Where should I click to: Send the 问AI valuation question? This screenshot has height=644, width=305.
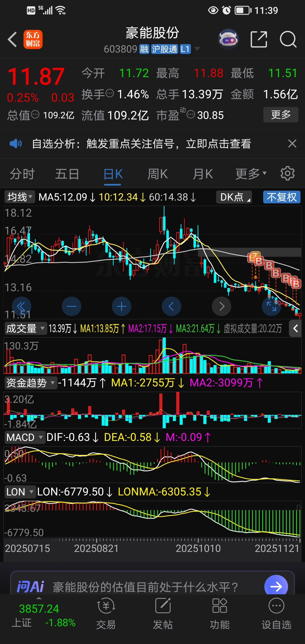[276, 586]
